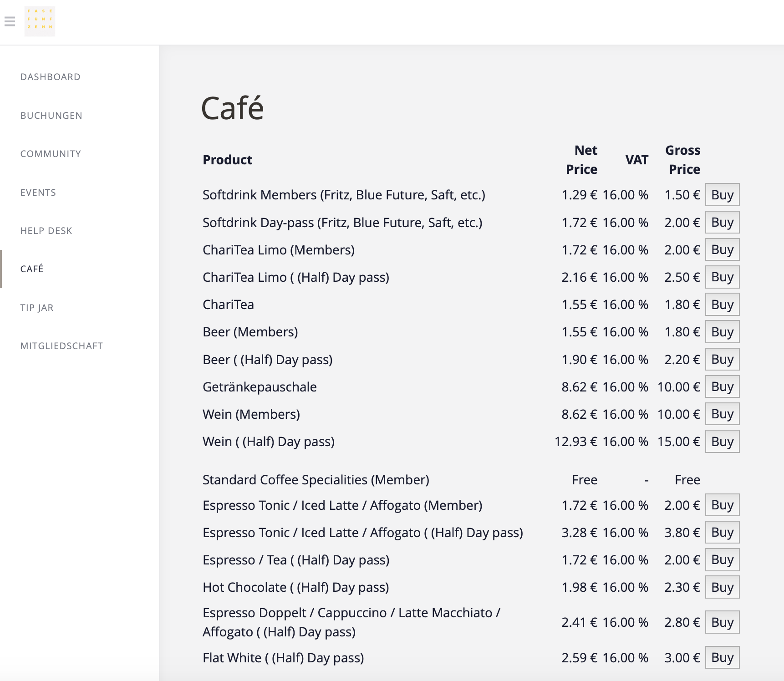
Task: Open the hamburger navigation menu
Action: [x=10, y=21]
